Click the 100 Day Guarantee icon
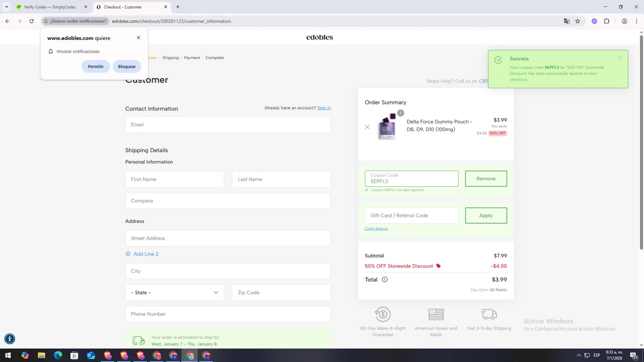The height and width of the screenshot is (362, 644). click(383, 314)
